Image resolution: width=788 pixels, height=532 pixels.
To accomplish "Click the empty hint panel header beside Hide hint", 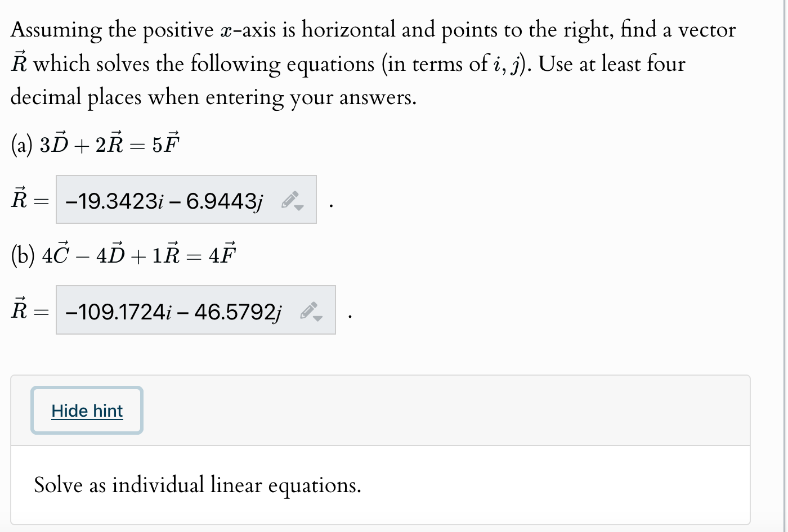I will [446, 411].
